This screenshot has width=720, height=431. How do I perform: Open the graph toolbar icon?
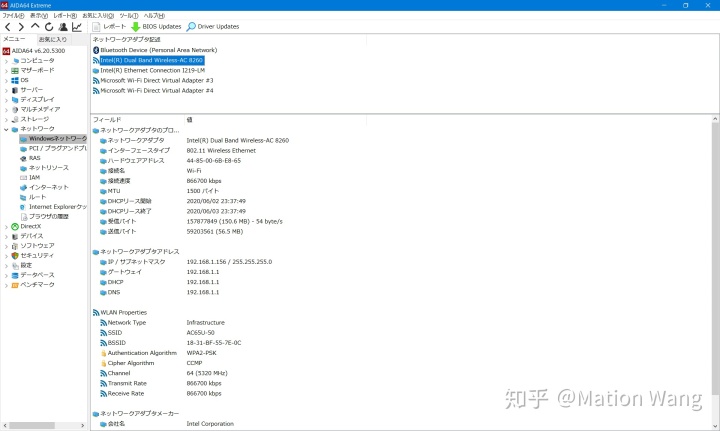(77, 27)
